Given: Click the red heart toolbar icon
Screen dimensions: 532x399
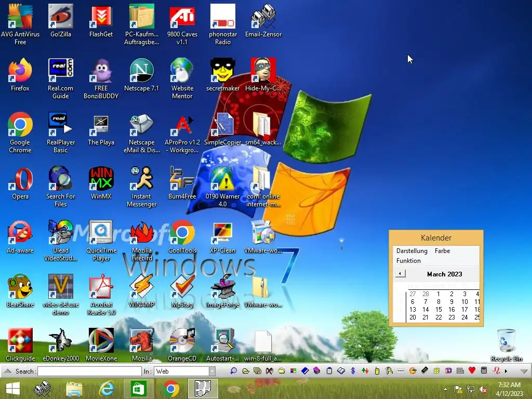Looking at the screenshot, I should pos(472,370).
